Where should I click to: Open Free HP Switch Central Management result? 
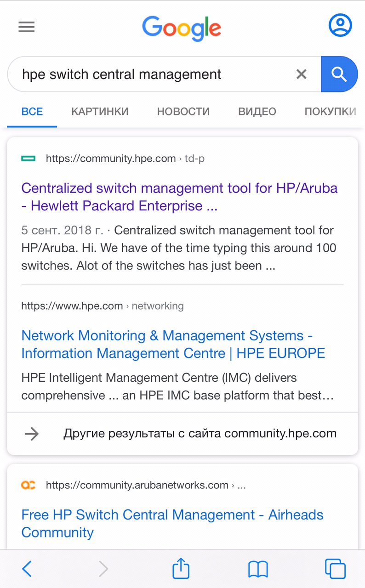coord(172,523)
